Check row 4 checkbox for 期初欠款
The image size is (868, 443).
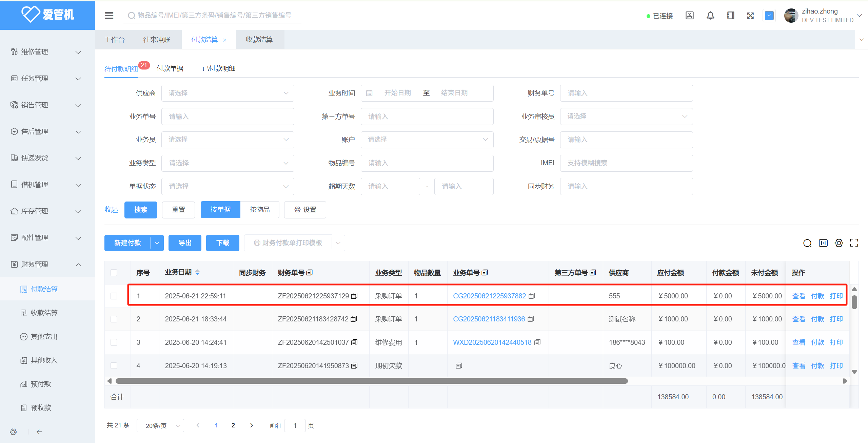tap(114, 366)
